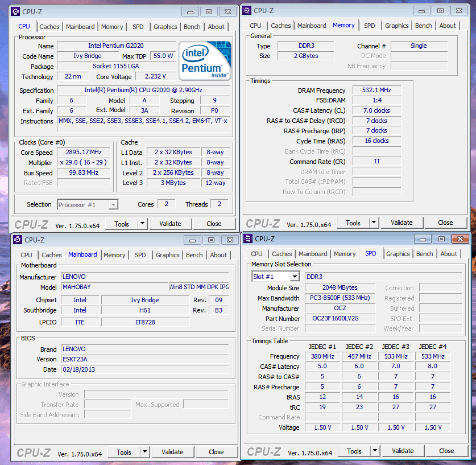476x465 pixels.
Task: Click the Module Size value 2048 MBytes
Action: pyautogui.click(x=340, y=287)
